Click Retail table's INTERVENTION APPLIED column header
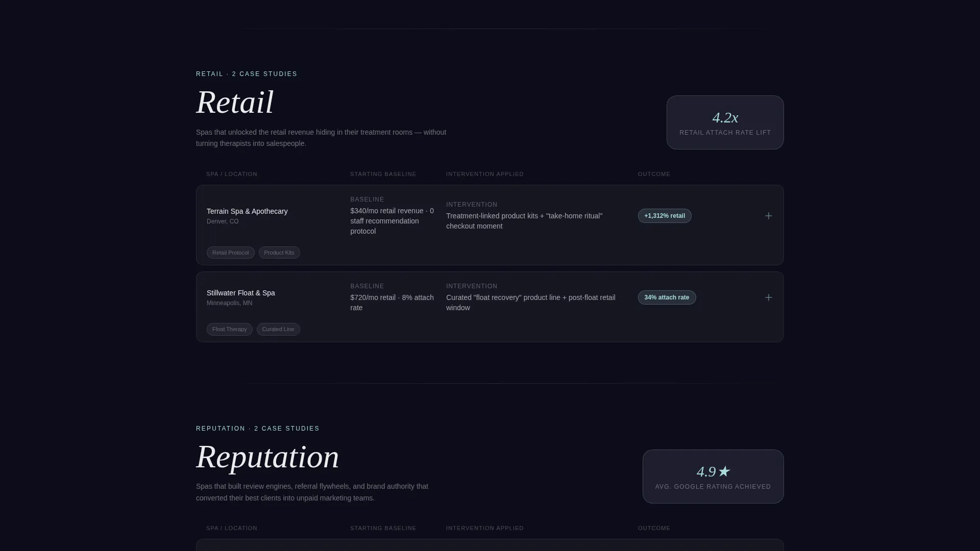 tap(485, 174)
